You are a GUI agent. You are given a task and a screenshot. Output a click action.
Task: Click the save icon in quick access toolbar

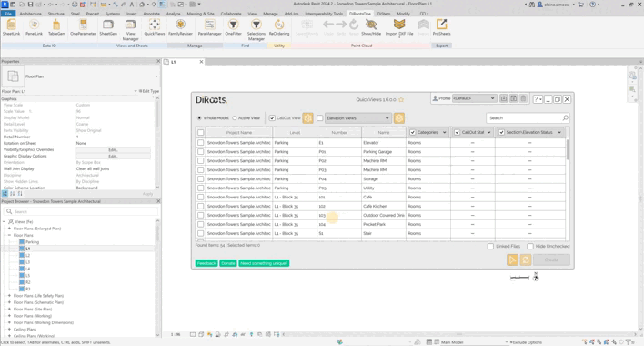click(30, 5)
